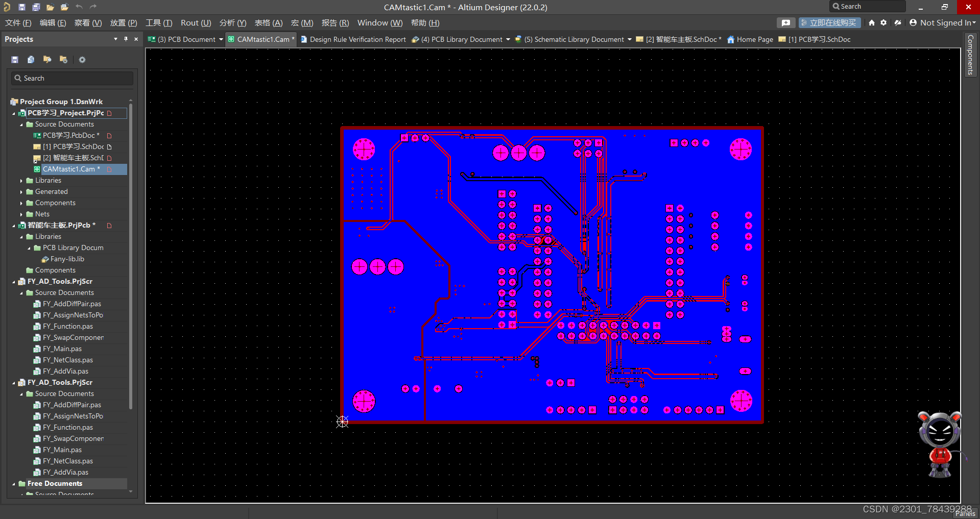Image resolution: width=980 pixels, height=519 pixels.
Task: Open the 报告(R) menu
Action: point(334,22)
